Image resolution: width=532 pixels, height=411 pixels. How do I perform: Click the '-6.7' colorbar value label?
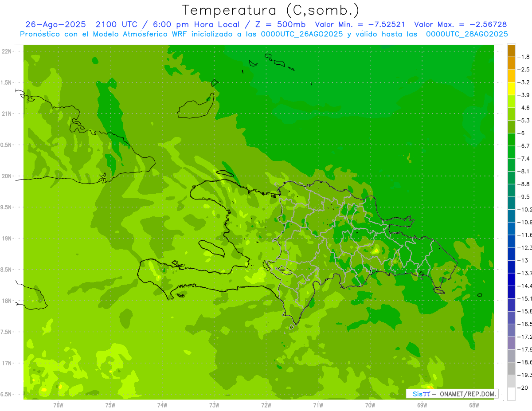524,146
